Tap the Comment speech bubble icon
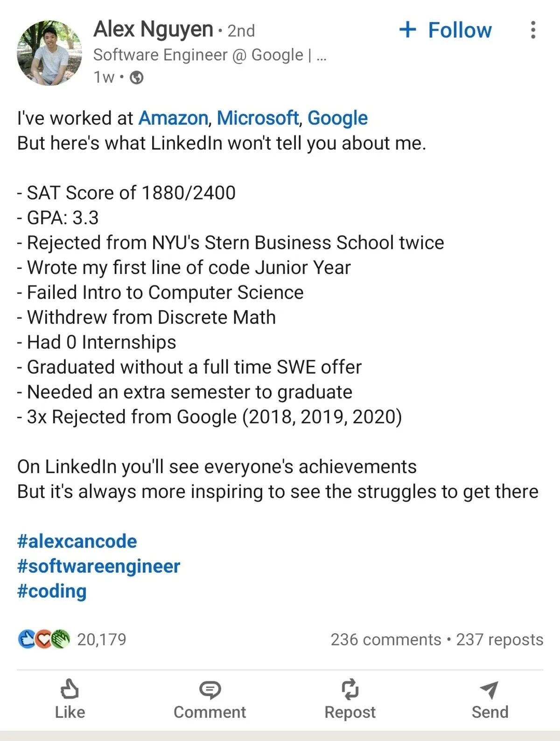This screenshot has height=741, width=560. [x=210, y=689]
